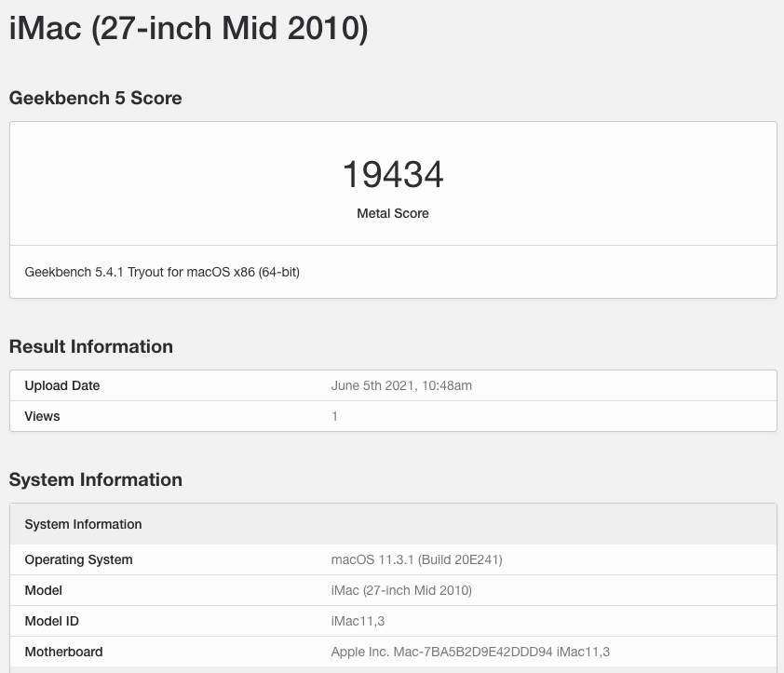Click the macOS 11.3.1 build value

click(x=416, y=559)
